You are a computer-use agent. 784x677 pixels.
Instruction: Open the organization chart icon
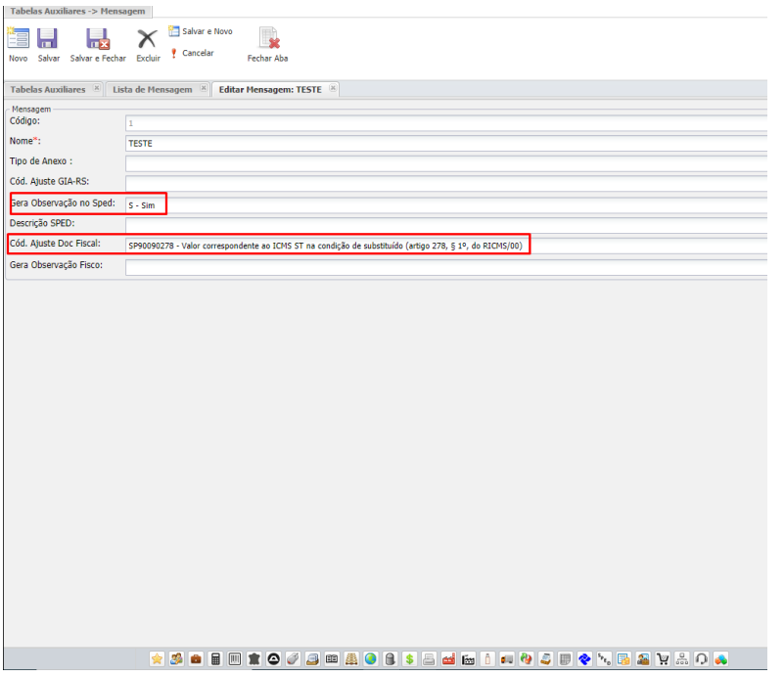[x=682, y=659]
